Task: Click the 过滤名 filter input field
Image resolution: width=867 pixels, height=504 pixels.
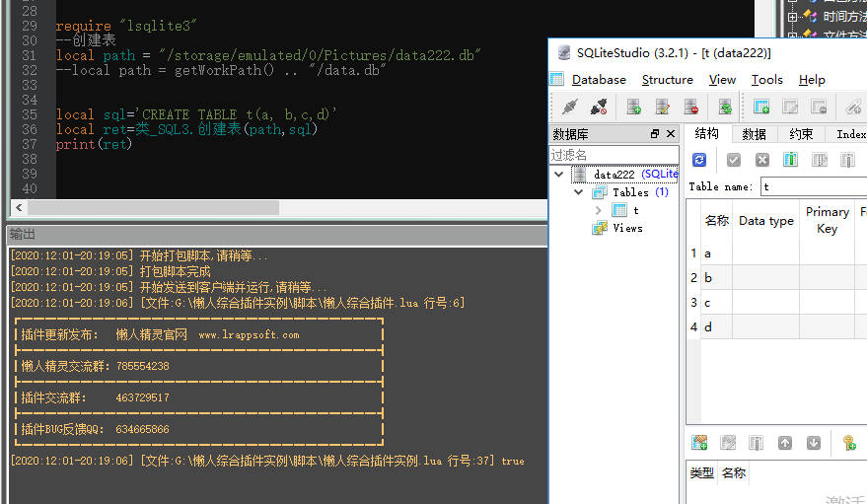Action: [x=614, y=155]
